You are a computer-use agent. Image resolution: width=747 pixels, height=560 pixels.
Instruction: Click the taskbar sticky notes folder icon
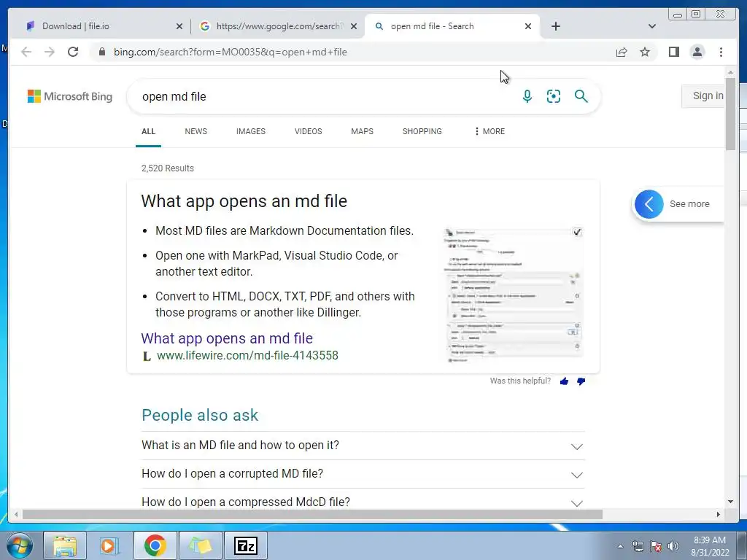click(201, 545)
